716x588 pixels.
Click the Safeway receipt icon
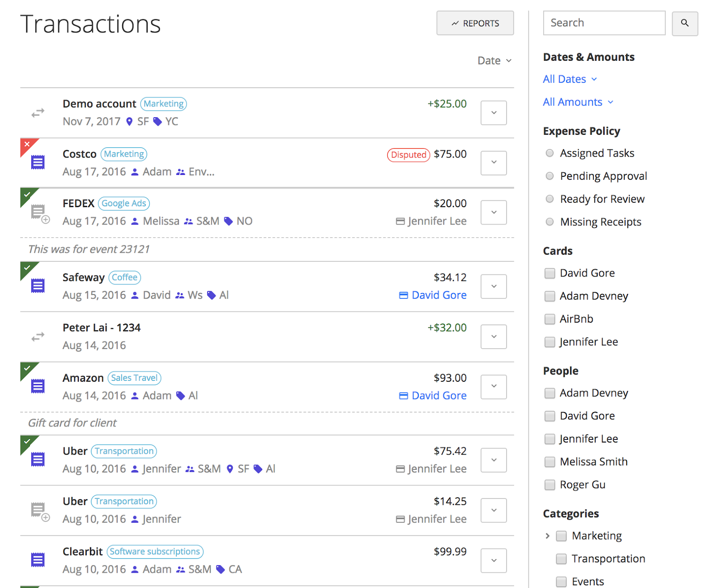(x=38, y=285)
